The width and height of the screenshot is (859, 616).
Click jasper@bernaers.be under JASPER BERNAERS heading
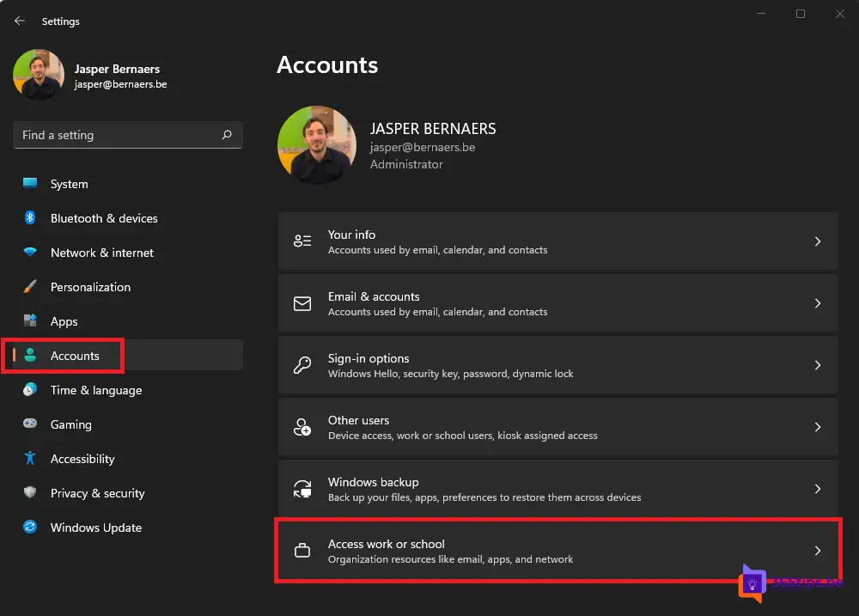[x=423, y=148]
